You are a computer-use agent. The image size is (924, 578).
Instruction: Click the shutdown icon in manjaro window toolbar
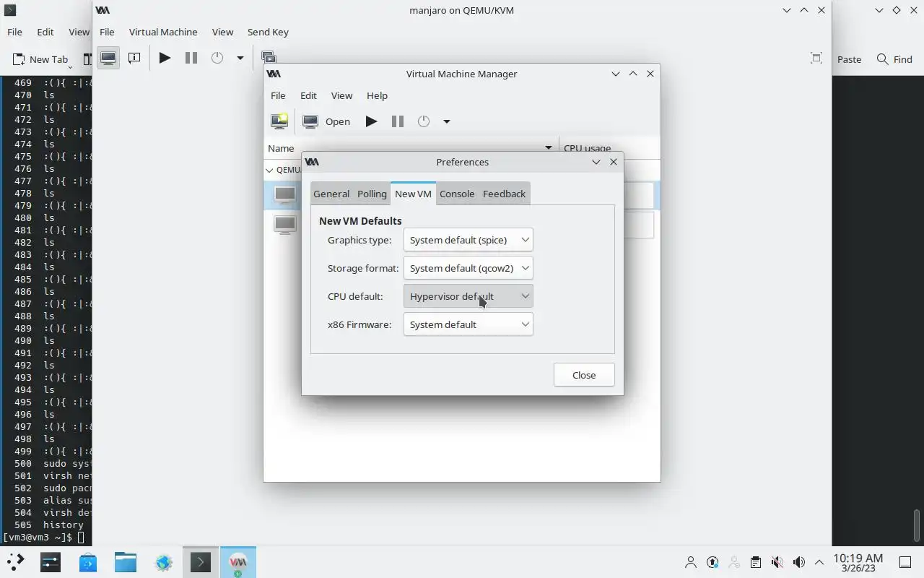point(217,58)
